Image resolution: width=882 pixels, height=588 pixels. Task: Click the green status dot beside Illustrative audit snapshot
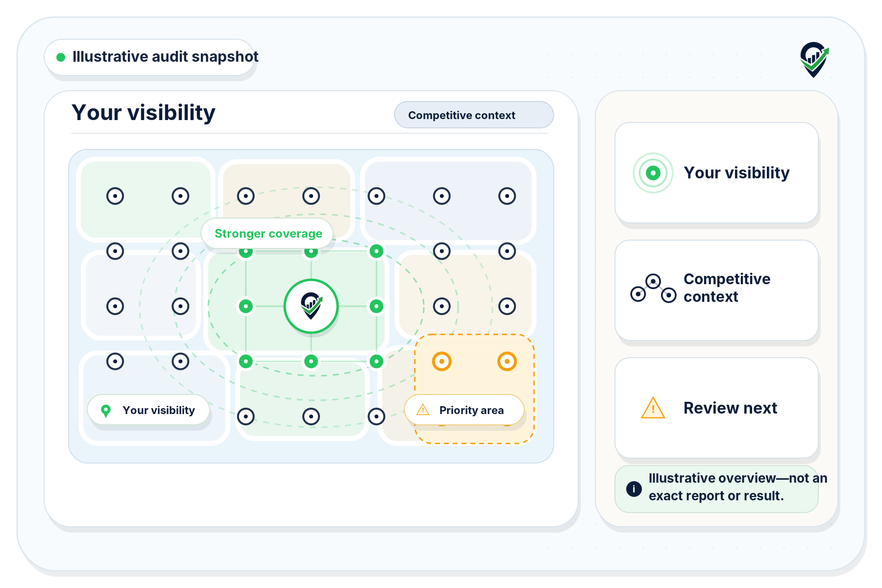tap(61, 57)
